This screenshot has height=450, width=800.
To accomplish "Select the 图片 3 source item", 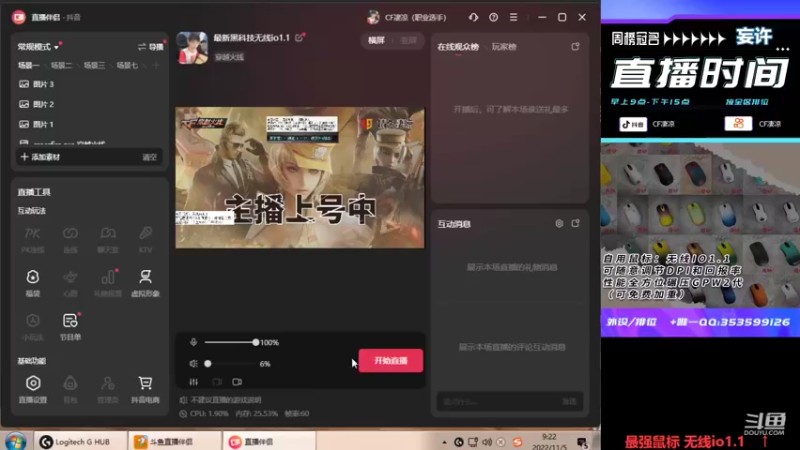I will point(90,84).
